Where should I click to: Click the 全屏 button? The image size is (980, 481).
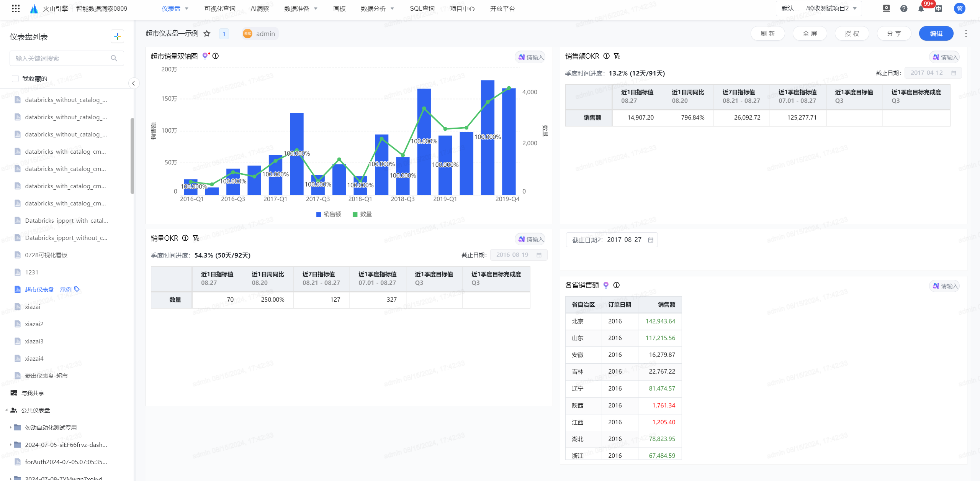pyautogui.click(x=810, y=34)
